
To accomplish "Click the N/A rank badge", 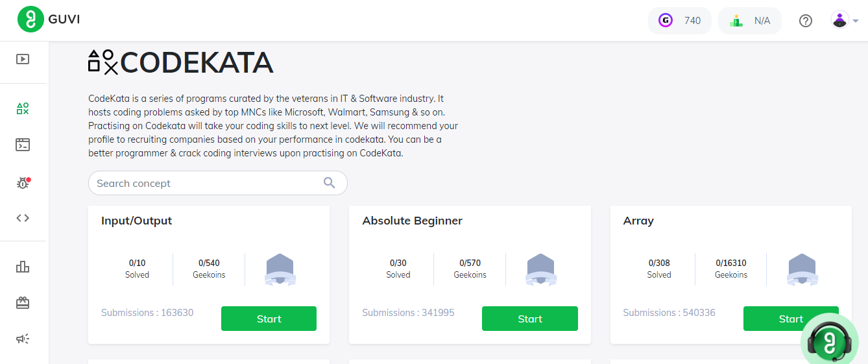I will tap(749, 21).
